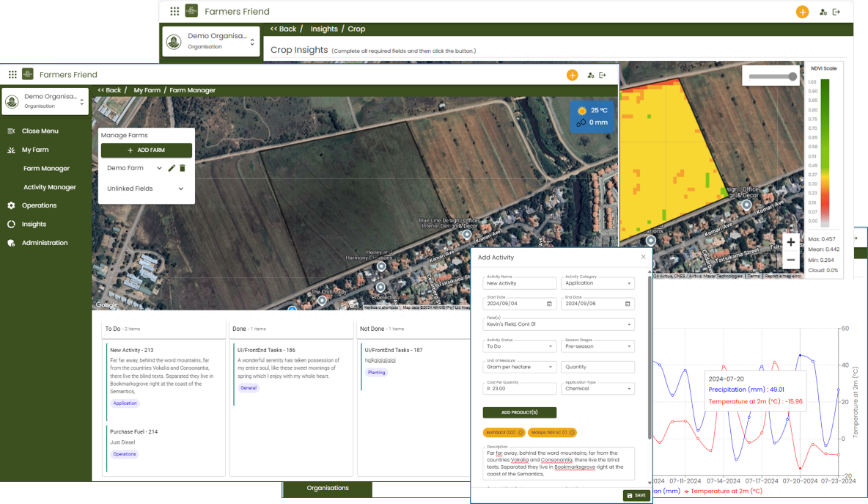Select Administration in sidebar

pyautogui.click(x=44, y=243)
